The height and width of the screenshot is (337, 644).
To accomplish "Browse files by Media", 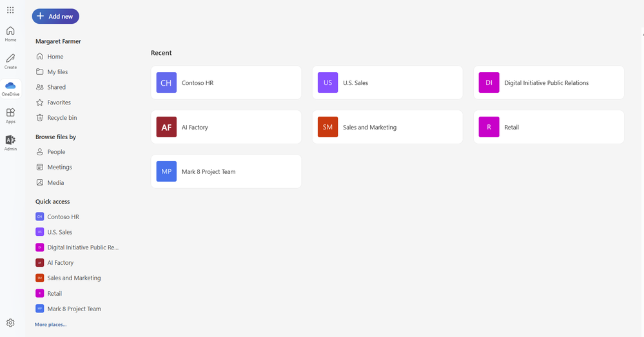I will click(x=55, y=182).
